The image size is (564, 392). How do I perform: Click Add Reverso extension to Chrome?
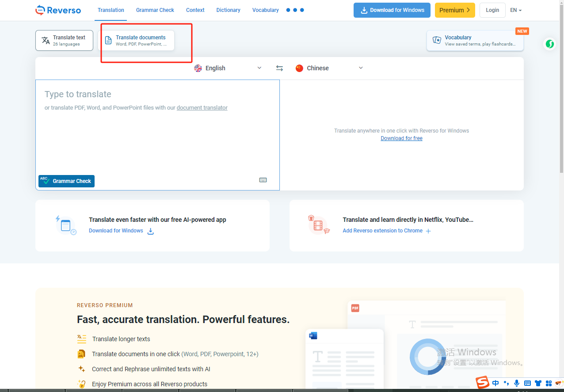[387, 231]
